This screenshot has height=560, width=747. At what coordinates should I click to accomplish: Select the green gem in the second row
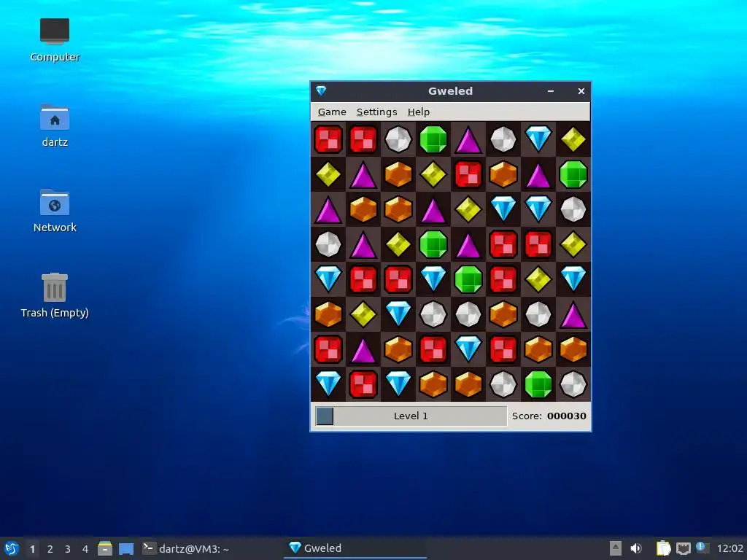(x=573, y=174)
